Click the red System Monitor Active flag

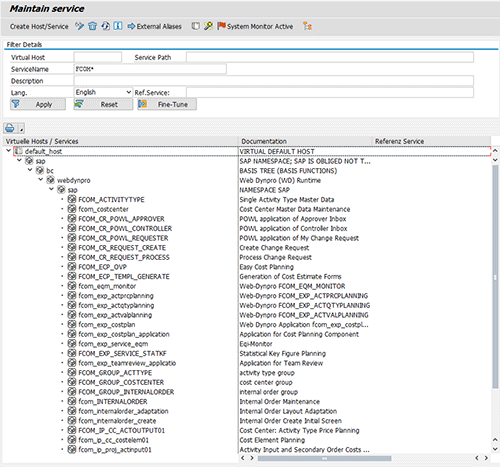(222, 26)
